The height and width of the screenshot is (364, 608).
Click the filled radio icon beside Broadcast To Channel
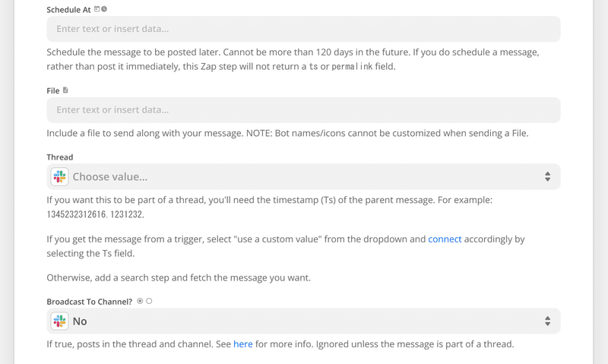140,301
